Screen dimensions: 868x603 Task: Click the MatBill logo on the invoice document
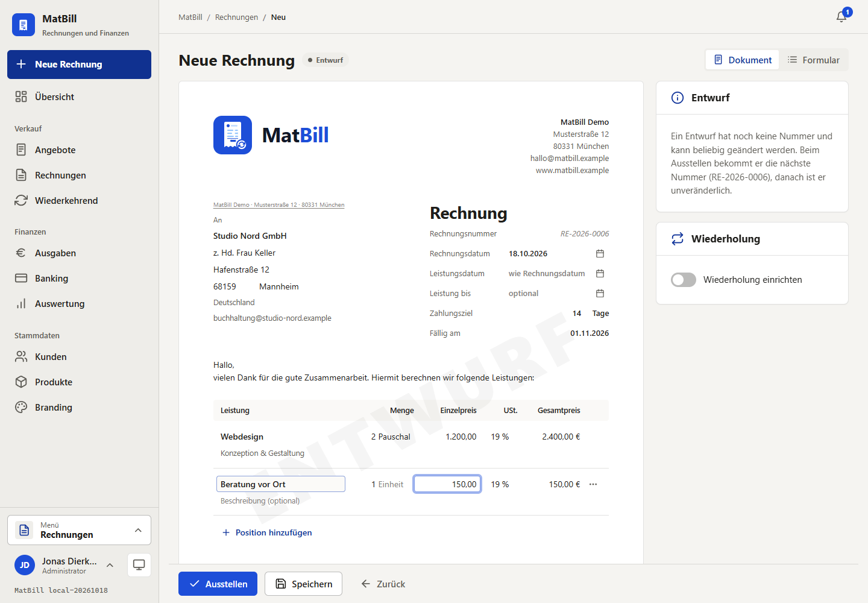271,135
